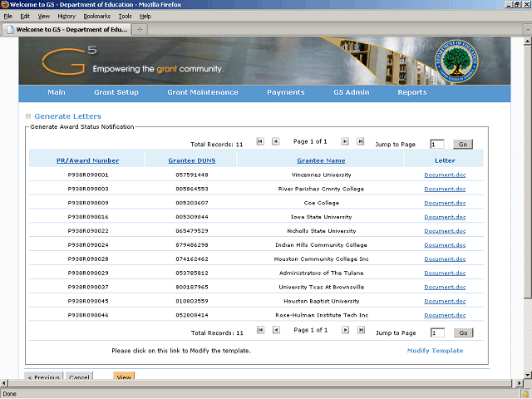
Task: Open the Payments navigation item
Action: point(286,92)
